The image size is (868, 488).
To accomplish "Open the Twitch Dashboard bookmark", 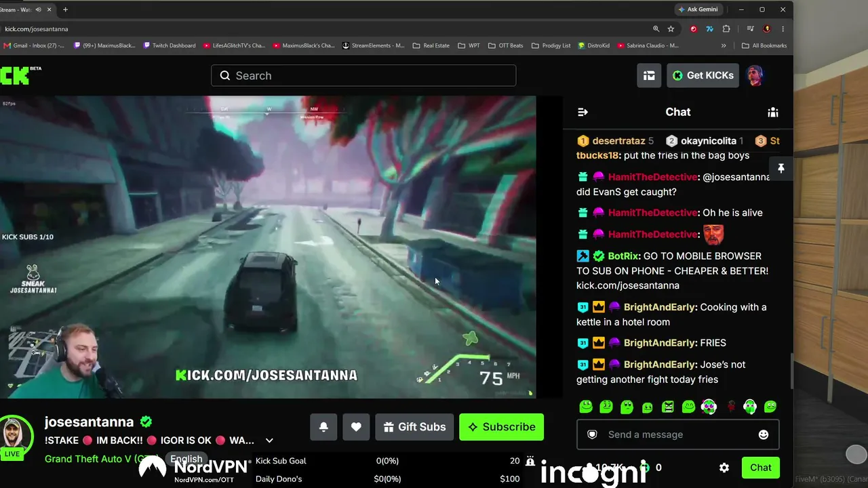I will pyautogui.click(x=170, y=45).
